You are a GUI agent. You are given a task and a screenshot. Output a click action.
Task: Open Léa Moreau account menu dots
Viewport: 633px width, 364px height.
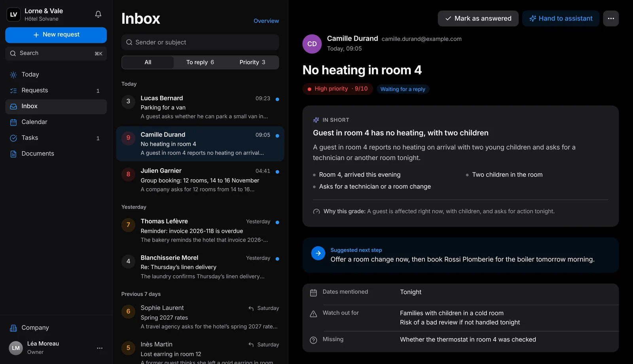100,348
